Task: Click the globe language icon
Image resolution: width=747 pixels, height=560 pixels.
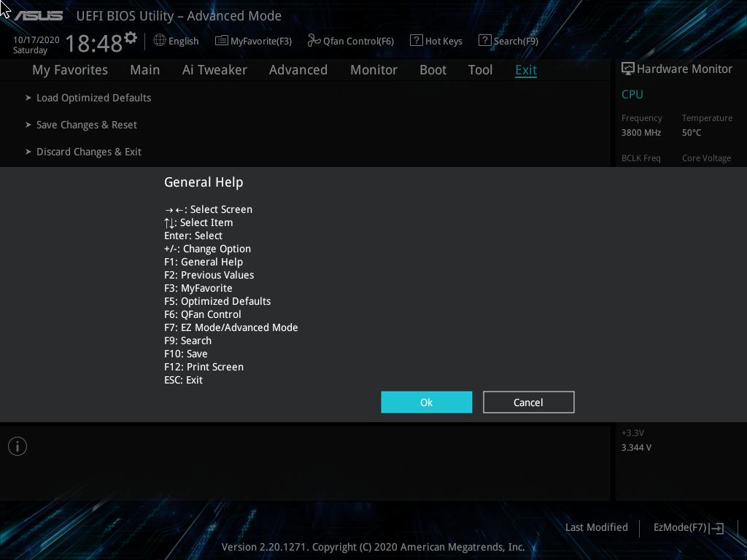Action: click(160, 41)
